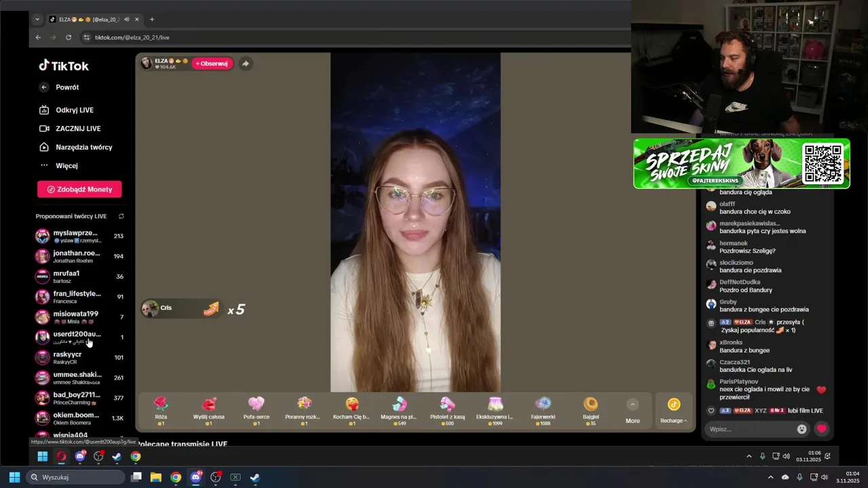Send the Kocham Cię b... gift

(x=351, y=411)
